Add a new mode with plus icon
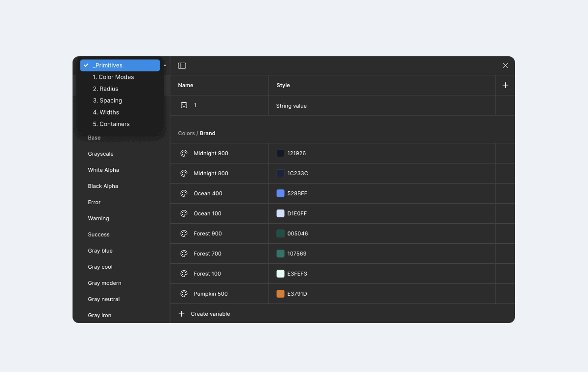588x372 pixels. pyautogui.click(x=505, y=85)
